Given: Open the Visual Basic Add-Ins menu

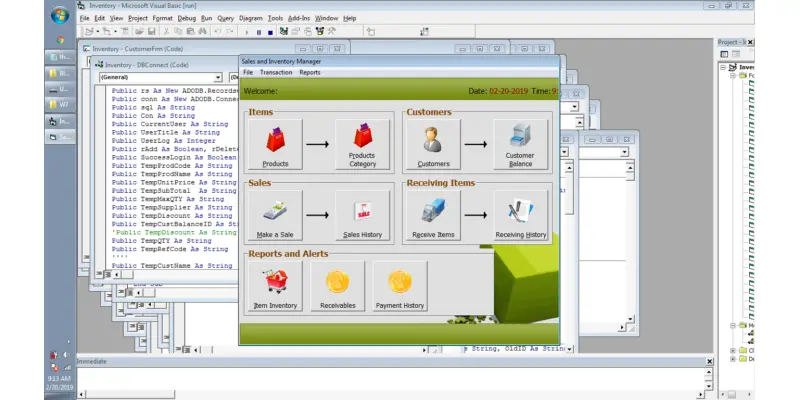Looking at the screenshot, I should pos(299,18).
